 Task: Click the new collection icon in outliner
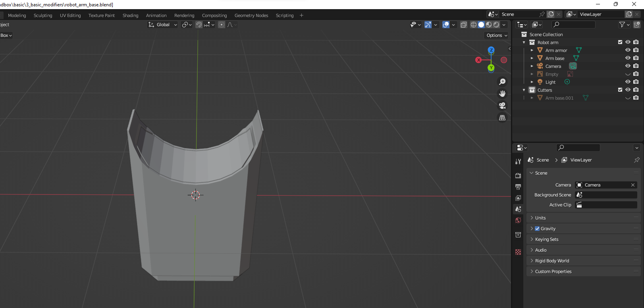point(636,25)
